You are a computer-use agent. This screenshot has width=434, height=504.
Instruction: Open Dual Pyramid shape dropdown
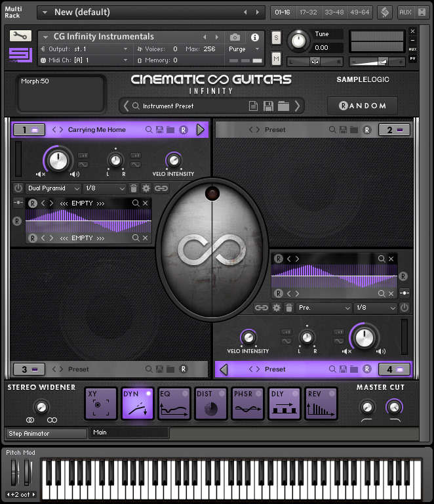(53, 188)
